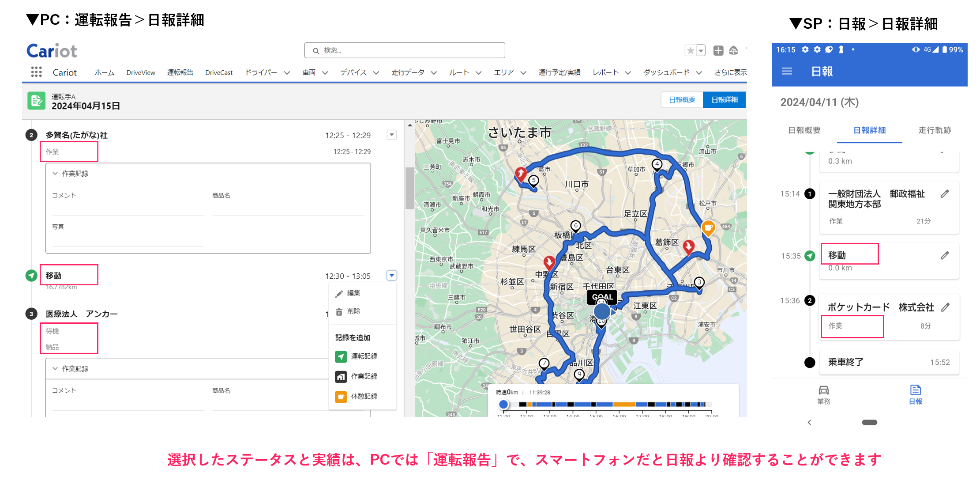Open the app launcher grid icon

[x=36, y=72]
